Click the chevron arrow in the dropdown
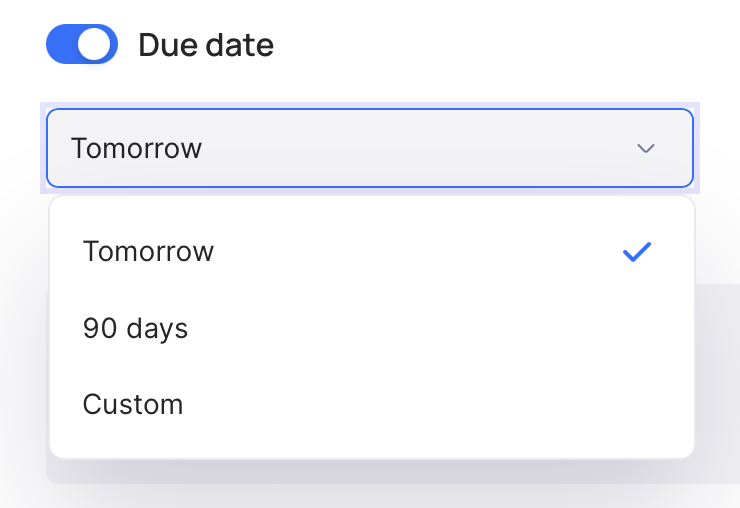 (x=646, y=149)
